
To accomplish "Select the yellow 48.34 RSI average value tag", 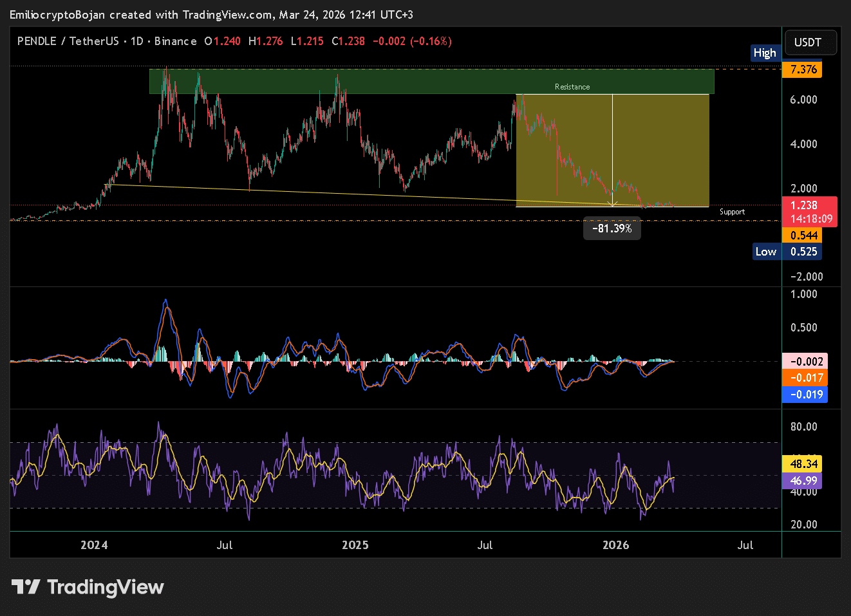I will (803, 464).
